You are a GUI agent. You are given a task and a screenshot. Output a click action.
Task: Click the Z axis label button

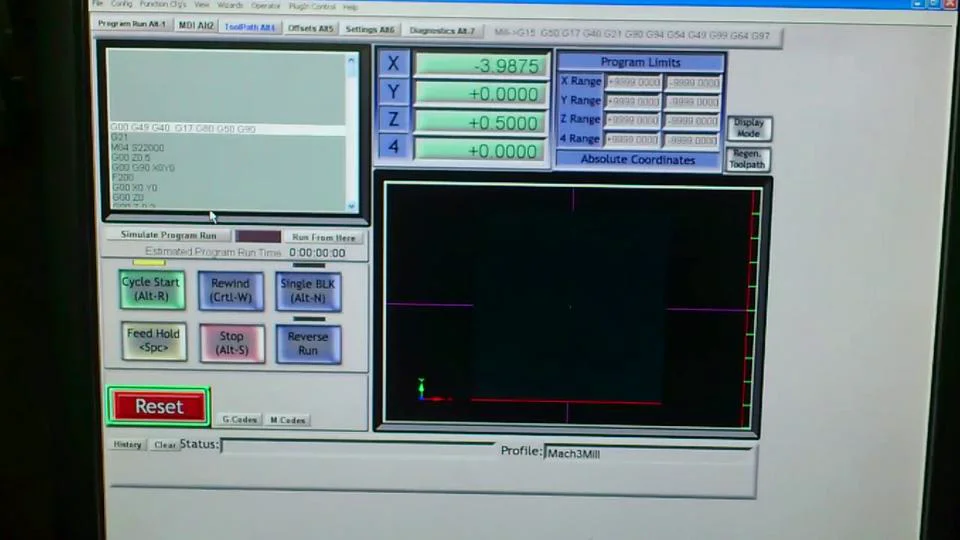[x=393, y=120]
